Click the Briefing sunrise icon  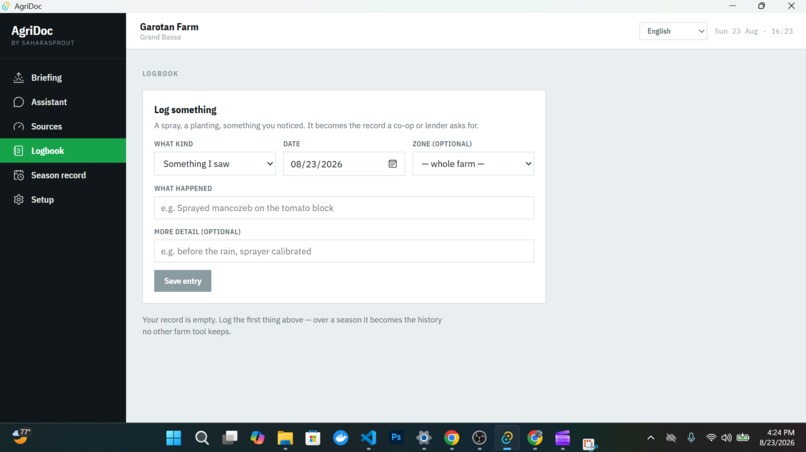(19, 78)
